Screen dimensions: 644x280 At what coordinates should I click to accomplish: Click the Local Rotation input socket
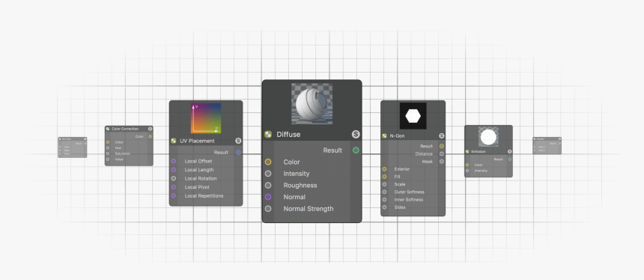point(174,179)
